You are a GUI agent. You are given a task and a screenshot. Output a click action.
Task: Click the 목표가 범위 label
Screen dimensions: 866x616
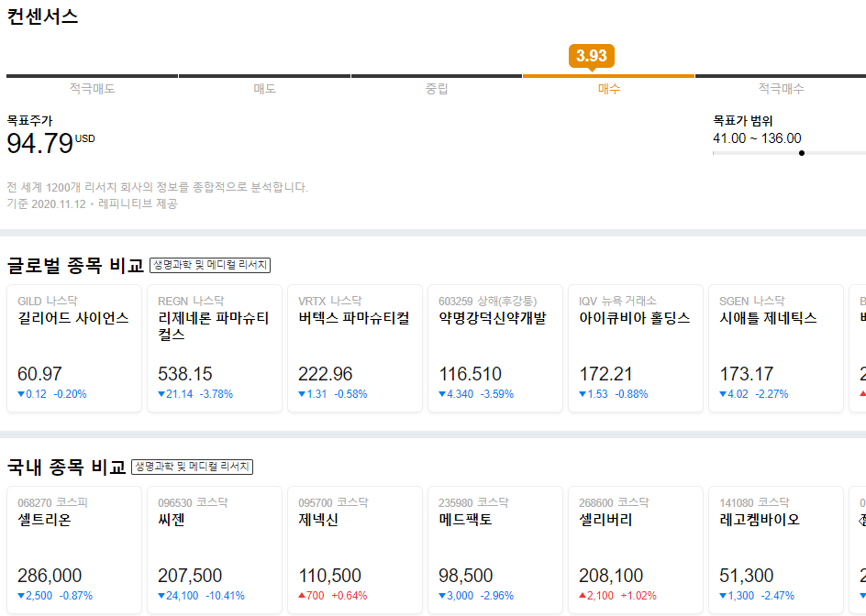click(743, 120)
